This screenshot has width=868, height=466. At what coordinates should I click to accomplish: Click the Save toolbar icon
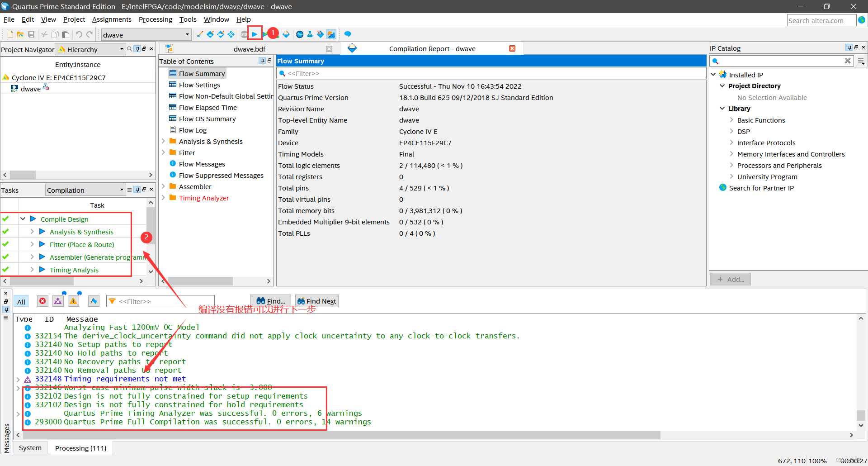31,34
